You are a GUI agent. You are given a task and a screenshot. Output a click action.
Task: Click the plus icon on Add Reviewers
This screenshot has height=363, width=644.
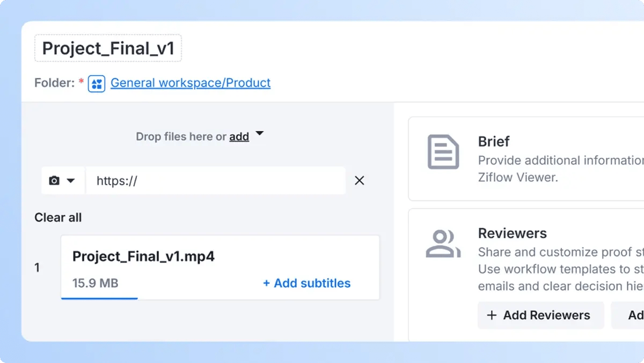point(492,315)
